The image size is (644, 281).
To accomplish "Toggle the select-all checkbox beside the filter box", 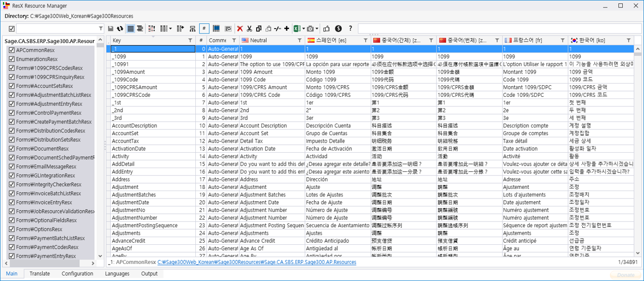I will tap(12, 29).
